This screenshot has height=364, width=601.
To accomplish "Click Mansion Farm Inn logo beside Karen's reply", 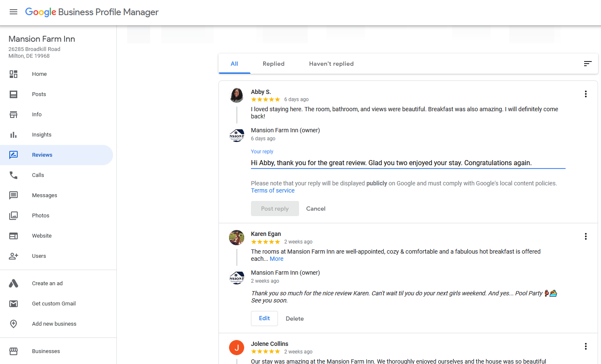I will click(x=237, y=278).
